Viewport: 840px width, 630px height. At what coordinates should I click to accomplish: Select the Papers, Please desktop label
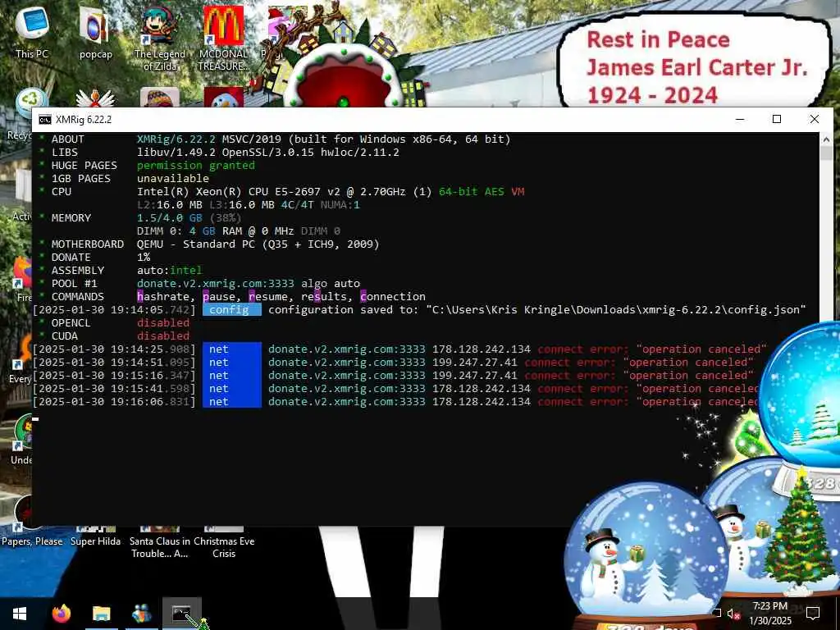[32, 541]
